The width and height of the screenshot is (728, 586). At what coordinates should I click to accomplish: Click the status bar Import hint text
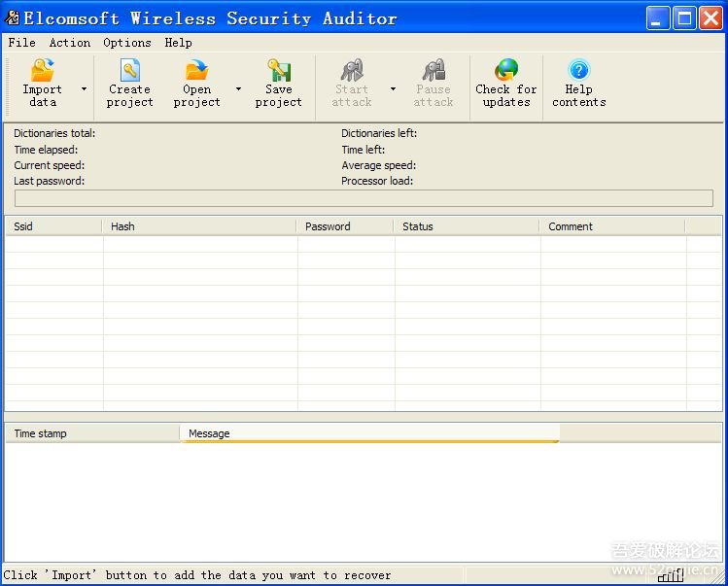click(x=197, y=575)
